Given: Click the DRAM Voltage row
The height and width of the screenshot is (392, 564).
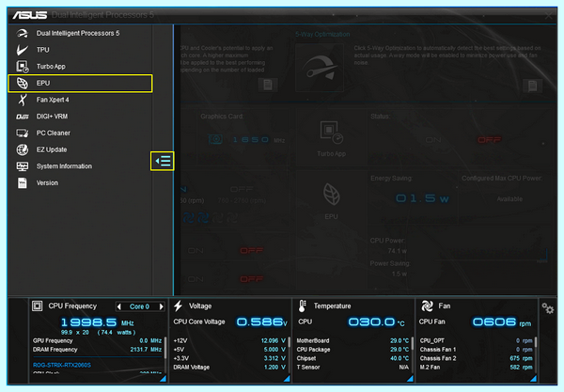Looking at the screenshot, I should tap(229, 368).
